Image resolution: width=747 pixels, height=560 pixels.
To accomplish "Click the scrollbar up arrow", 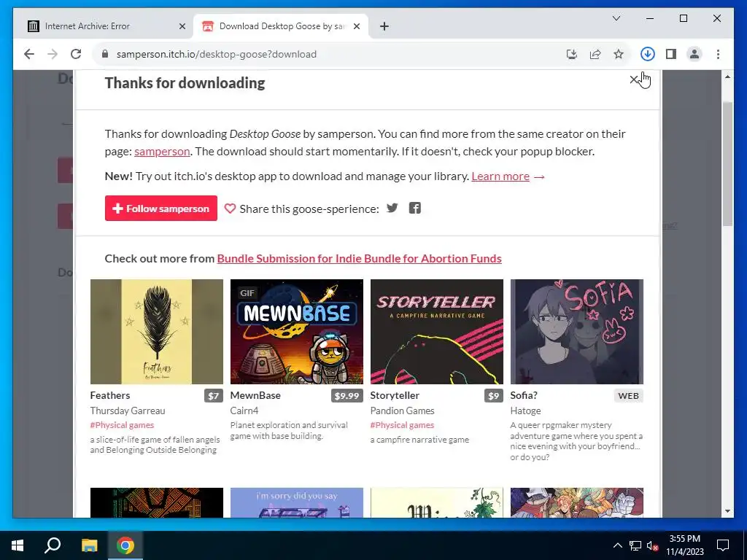I will pyautogui.click(x=727, y=77).
